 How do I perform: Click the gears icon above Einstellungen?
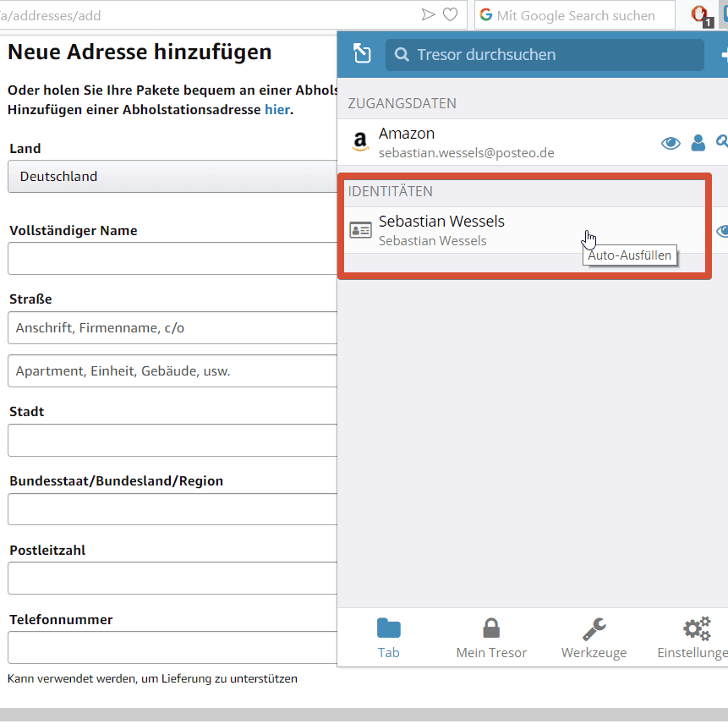(x=697, y=628)
